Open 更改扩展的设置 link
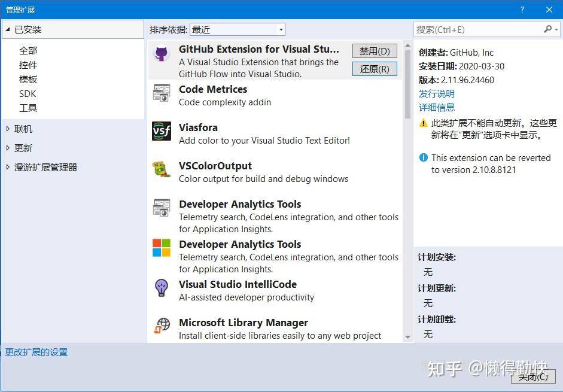563x392 pixels. [x=36, y=353]
